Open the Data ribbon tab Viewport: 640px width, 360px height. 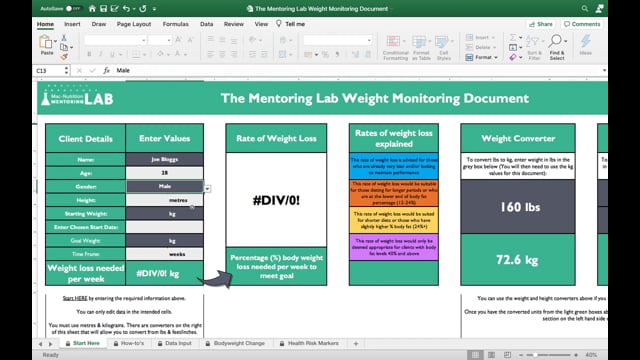click(x=207, y=24)
